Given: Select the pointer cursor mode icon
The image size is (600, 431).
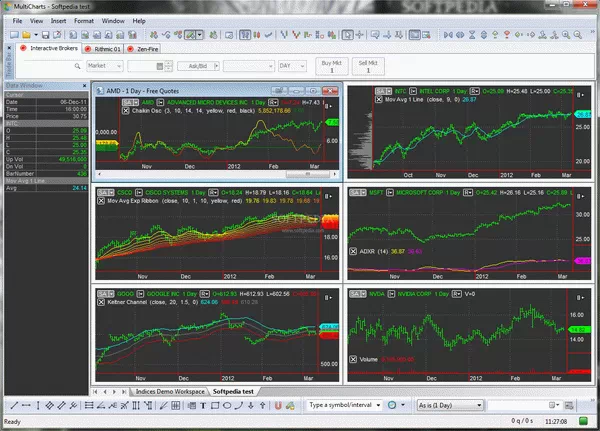Looking at the screenshot, I should coord(347,35).
